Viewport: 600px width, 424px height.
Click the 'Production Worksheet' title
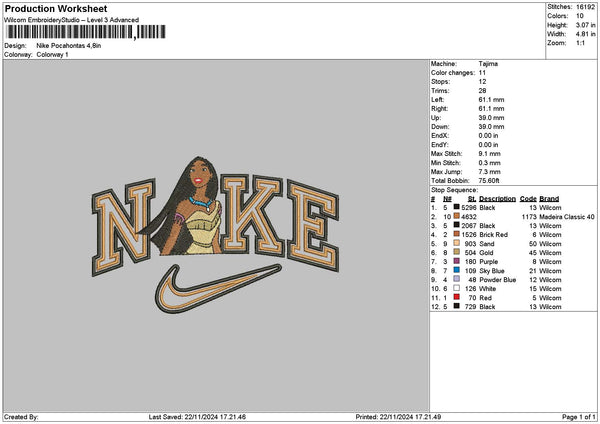56,8
